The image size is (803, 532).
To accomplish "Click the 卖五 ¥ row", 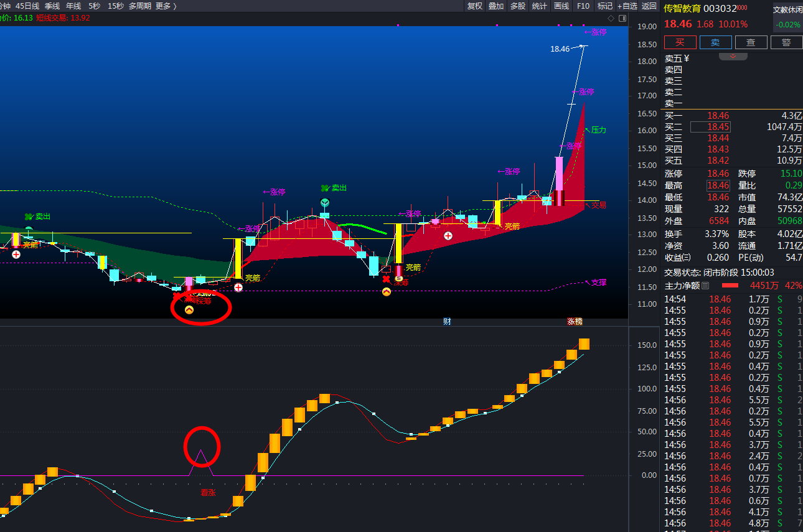I will (x=731, y=58).
